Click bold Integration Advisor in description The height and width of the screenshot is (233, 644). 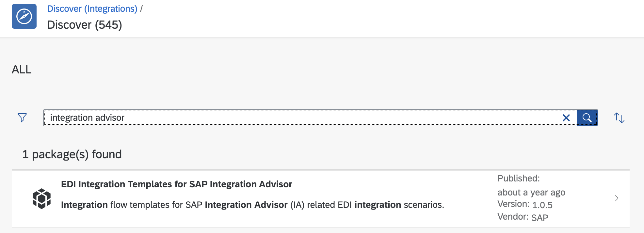246,205
